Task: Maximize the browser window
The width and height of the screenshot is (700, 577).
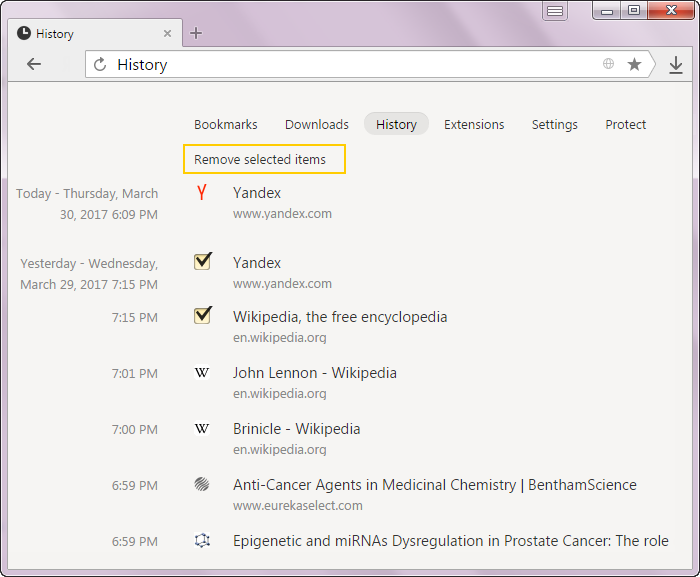Action: pos(633,10)
